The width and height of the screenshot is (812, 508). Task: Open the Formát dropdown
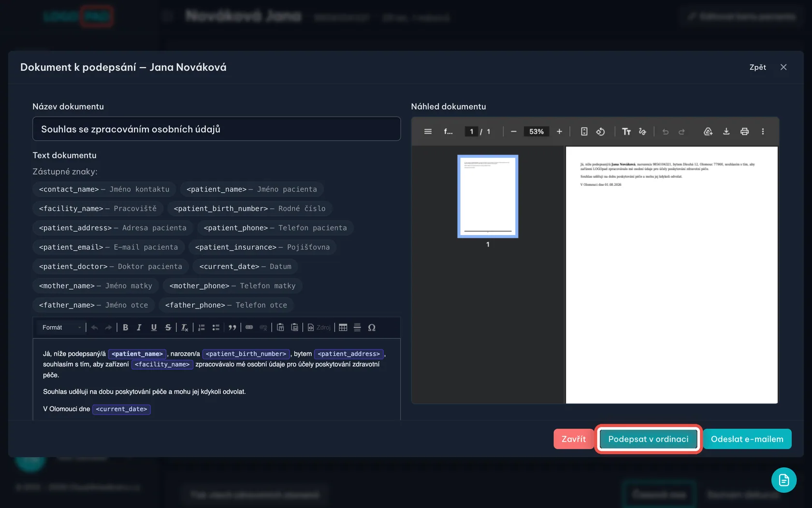pyautogui.click(x=62, y=328)
